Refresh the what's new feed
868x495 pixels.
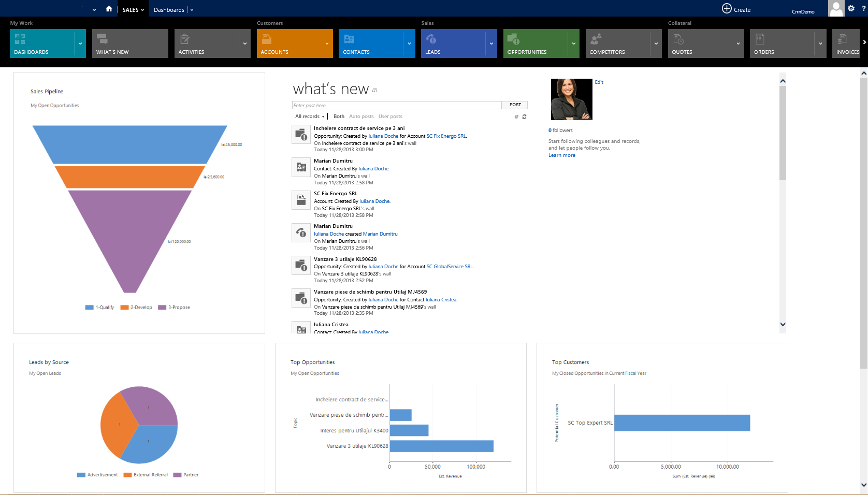pyautogui.click(x=524, y=117)
